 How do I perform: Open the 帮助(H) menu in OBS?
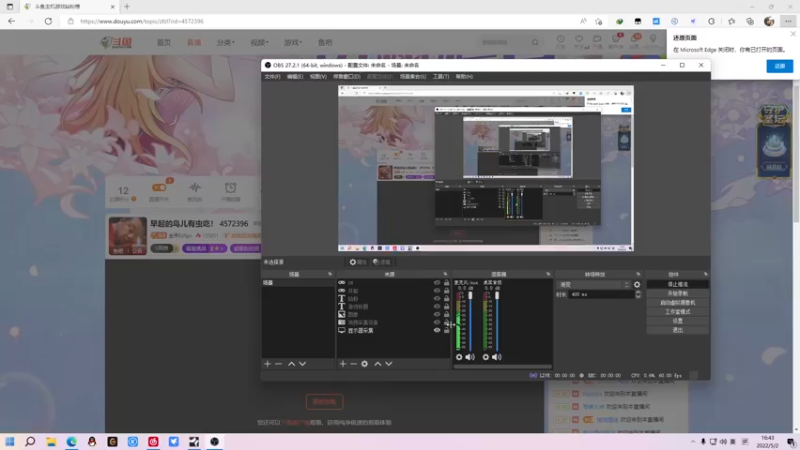[464, 77]
